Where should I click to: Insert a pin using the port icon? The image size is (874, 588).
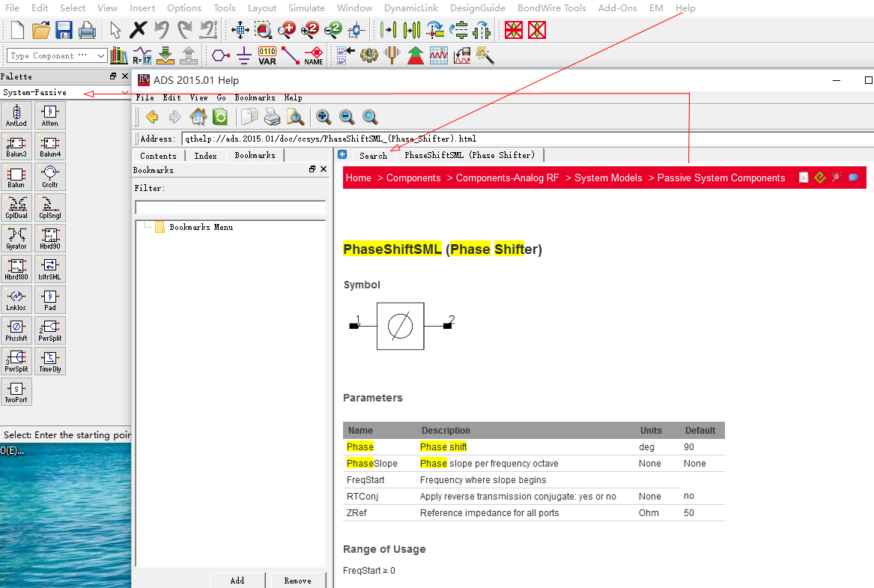point(221,55)
